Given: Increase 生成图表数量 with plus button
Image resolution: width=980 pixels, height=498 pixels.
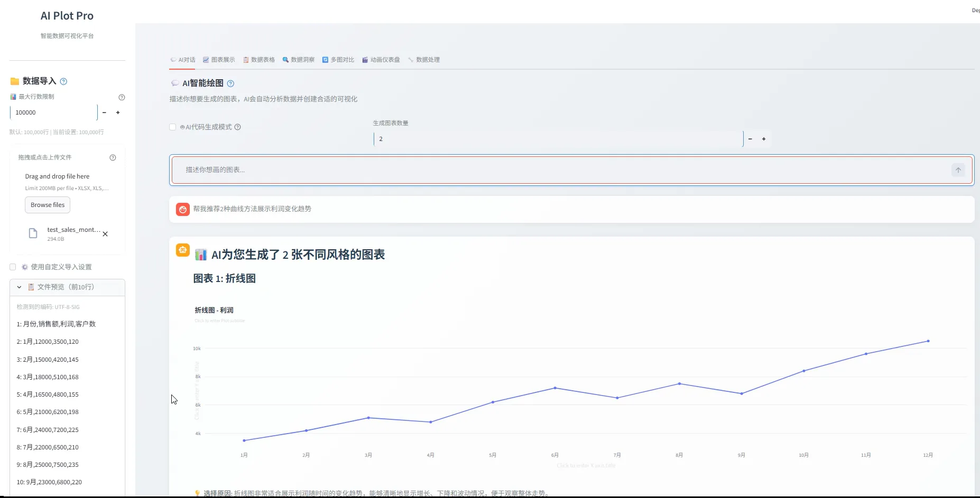Looking at the screenshot, I should [764, 139].
